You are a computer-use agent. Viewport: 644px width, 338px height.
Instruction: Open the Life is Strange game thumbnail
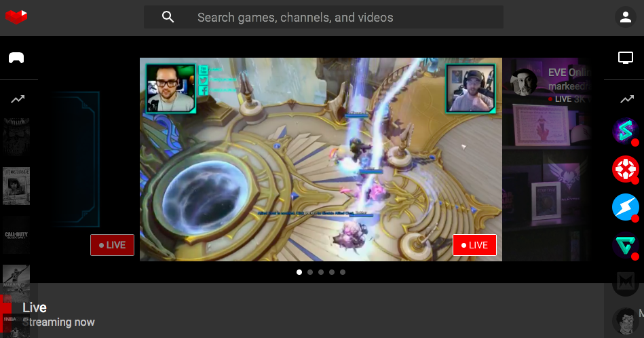pos(16,186)
